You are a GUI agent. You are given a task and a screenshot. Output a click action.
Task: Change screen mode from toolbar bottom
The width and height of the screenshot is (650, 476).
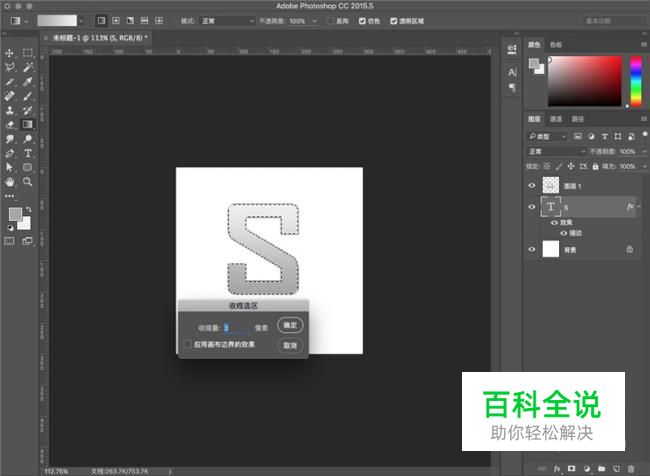tap(28, 241)
